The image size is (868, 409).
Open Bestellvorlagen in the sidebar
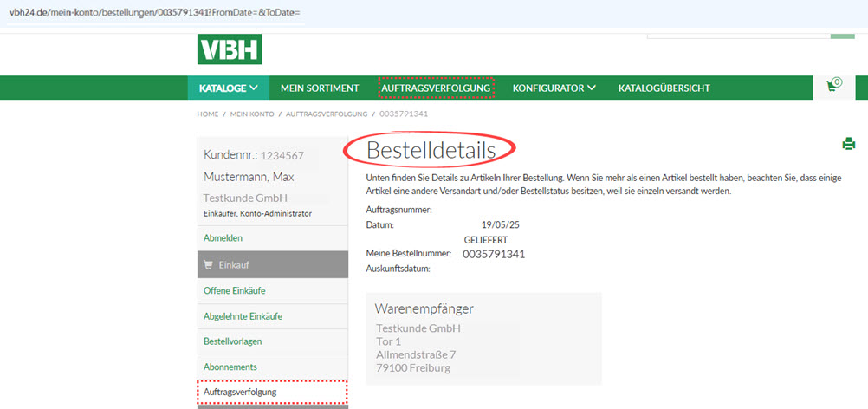point(232,341)
